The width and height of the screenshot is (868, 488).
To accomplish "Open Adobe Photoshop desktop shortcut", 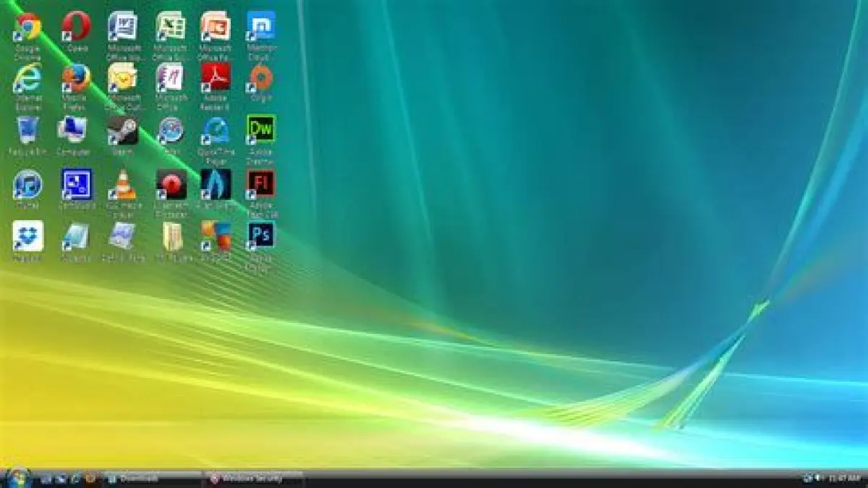I will [x=260, y=236].
